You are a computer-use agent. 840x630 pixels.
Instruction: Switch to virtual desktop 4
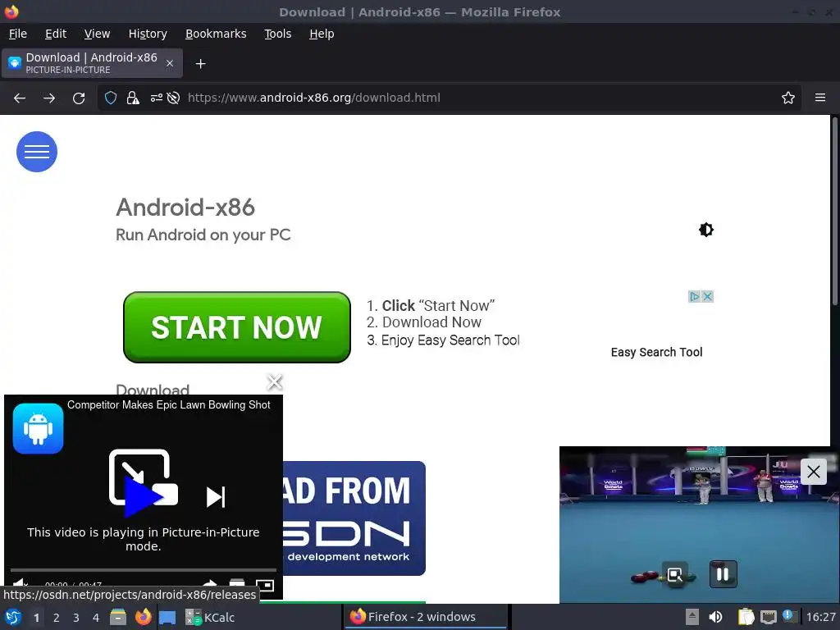tap(95, 618)
